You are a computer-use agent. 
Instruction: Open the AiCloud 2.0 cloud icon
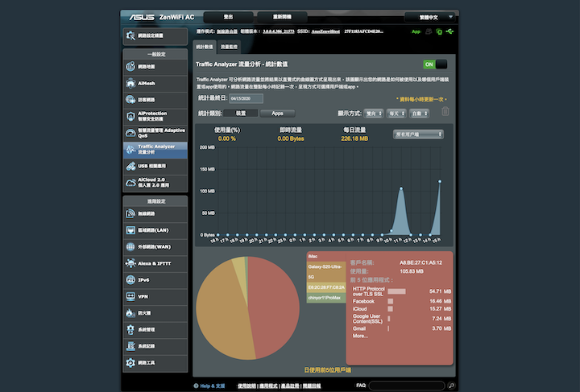[x=130, y=183]
